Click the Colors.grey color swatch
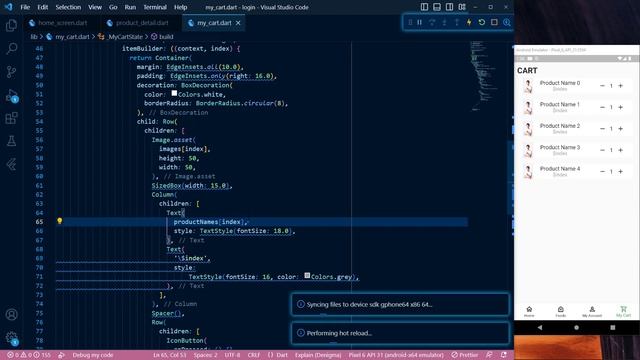This screenshot has height=360, width=640. tap(307, 276)
